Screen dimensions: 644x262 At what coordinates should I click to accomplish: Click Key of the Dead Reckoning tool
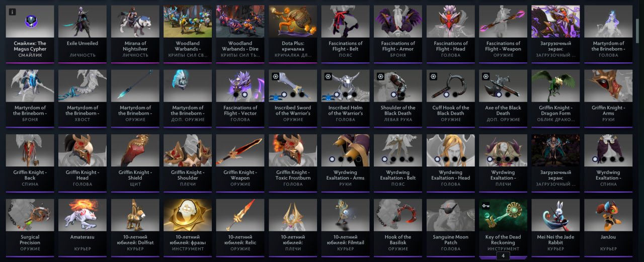pos(503,227)
